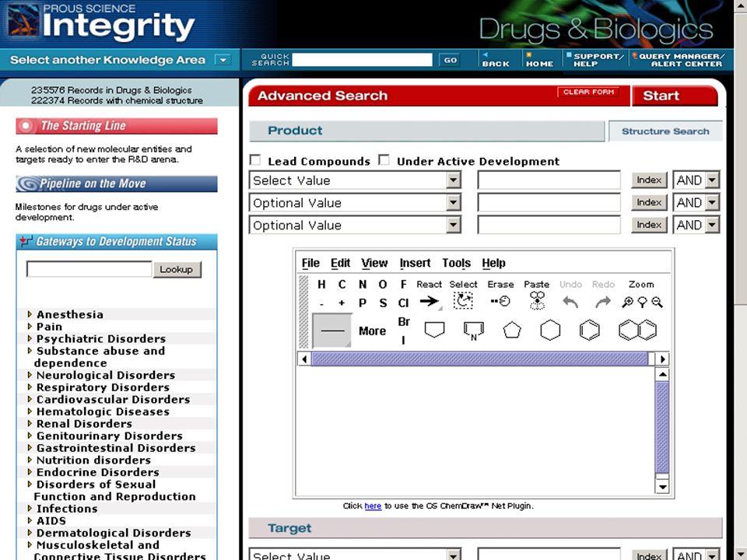Open the Tools menu in editor

click(457, 263)
